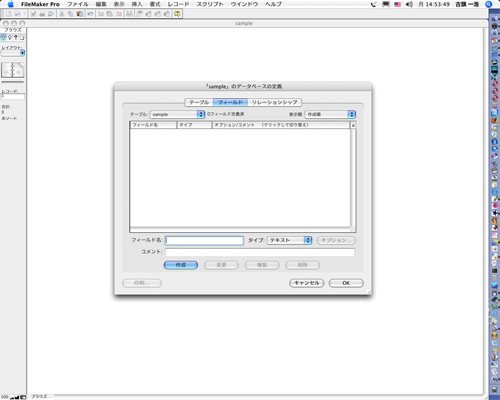Screen dimensions: 500x400
Task: Open the レコード menu
Action: coord(178,4)
